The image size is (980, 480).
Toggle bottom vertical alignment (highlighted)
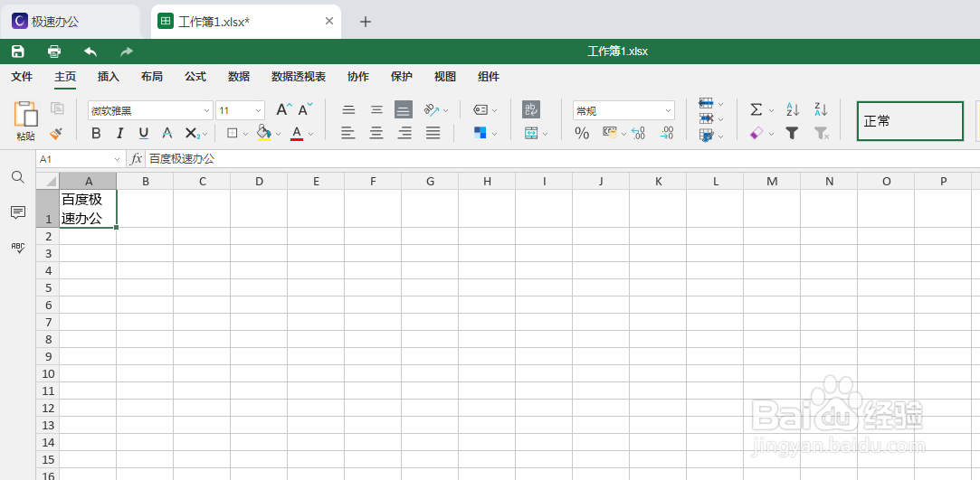404,110
